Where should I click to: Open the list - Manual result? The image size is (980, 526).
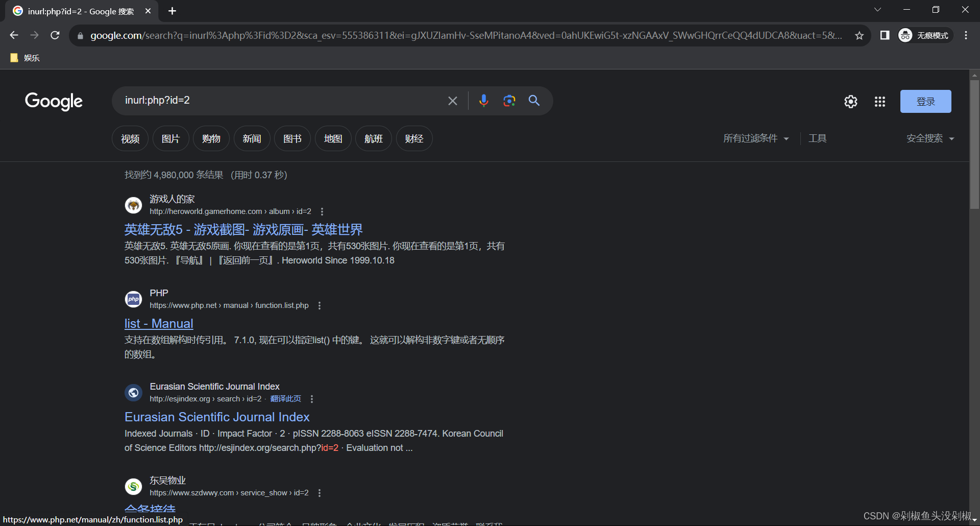tap(159, 324)
